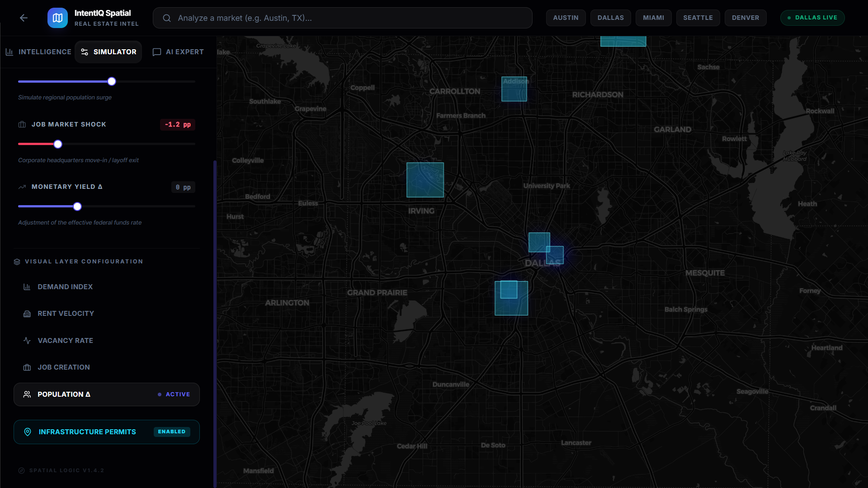
Task: Click the search magnifier icon
Action: click(x=167, y=18)
